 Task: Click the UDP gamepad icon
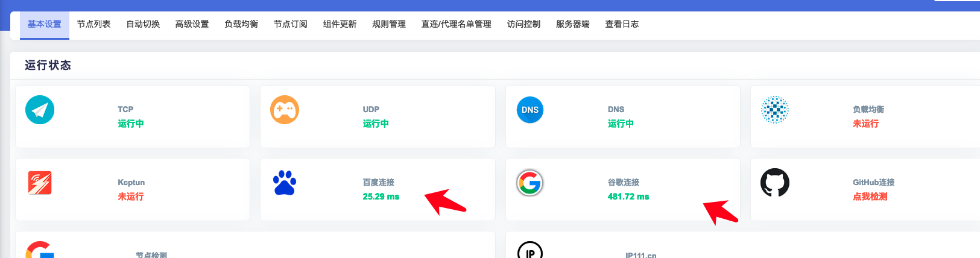point(285,110)
